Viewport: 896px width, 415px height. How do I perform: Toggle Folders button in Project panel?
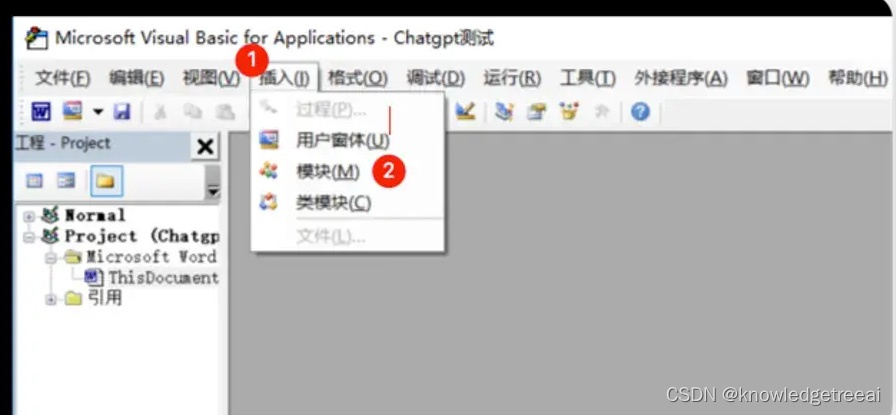(x=106, y=181)
